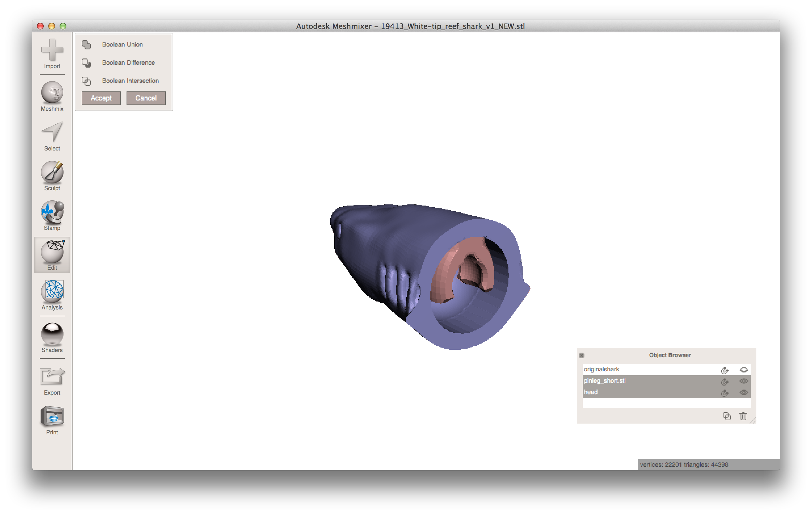812x515 pixels.
Task: Open the Edit tools menu
Action: (52, 255)
